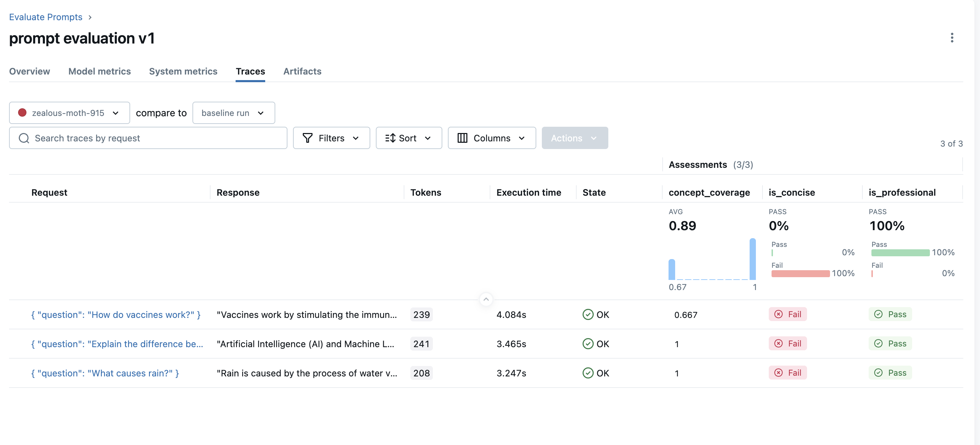Viewport: 980px width, 445px height.
Task: Open the three-dot more options menu
Action: pos(951,38)
